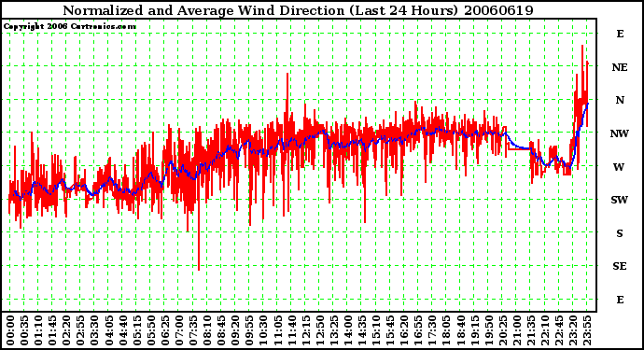The width and height of the screenshot is (644, 350).
Task: Click the 15:45 time axis label
Action: point(390,330)
